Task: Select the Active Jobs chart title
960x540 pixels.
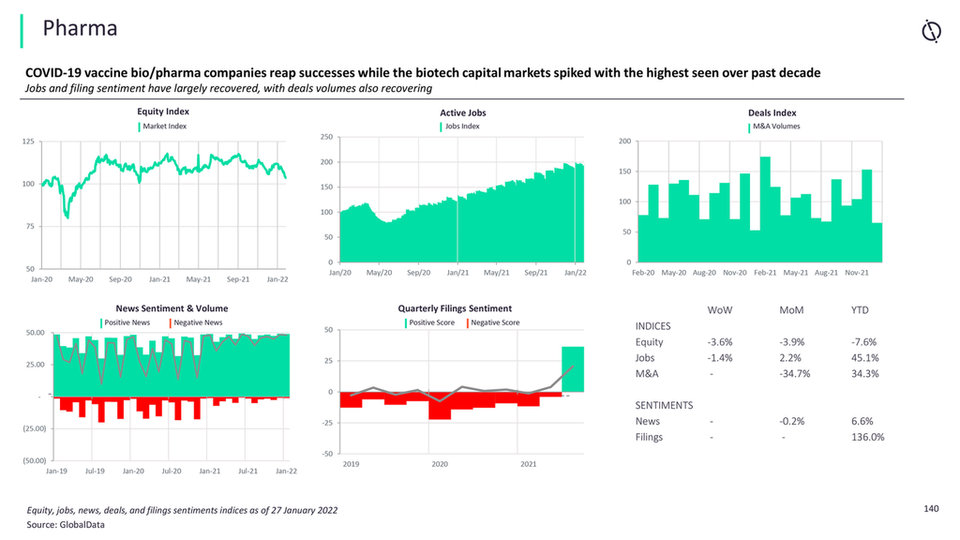Action: tap(463, 113)
